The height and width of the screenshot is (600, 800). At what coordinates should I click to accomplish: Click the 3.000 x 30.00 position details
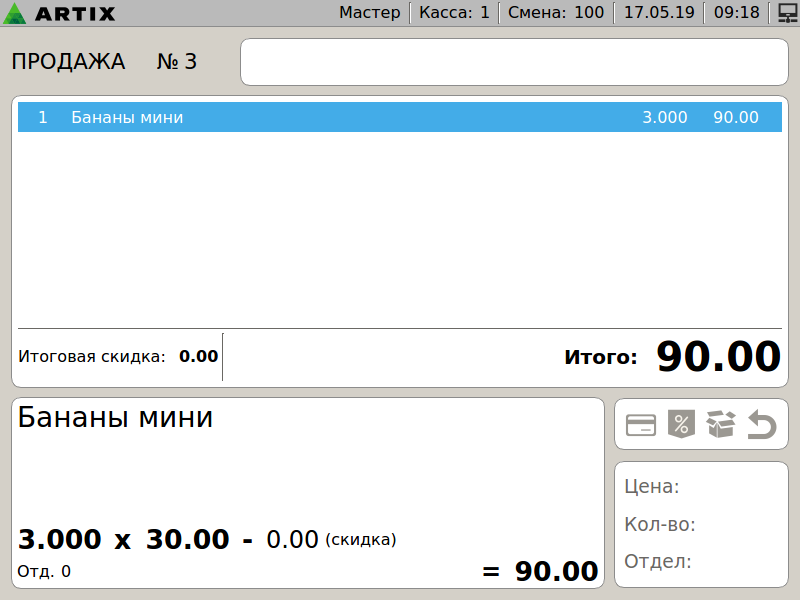pyautogui.click(x=123, y=539)
